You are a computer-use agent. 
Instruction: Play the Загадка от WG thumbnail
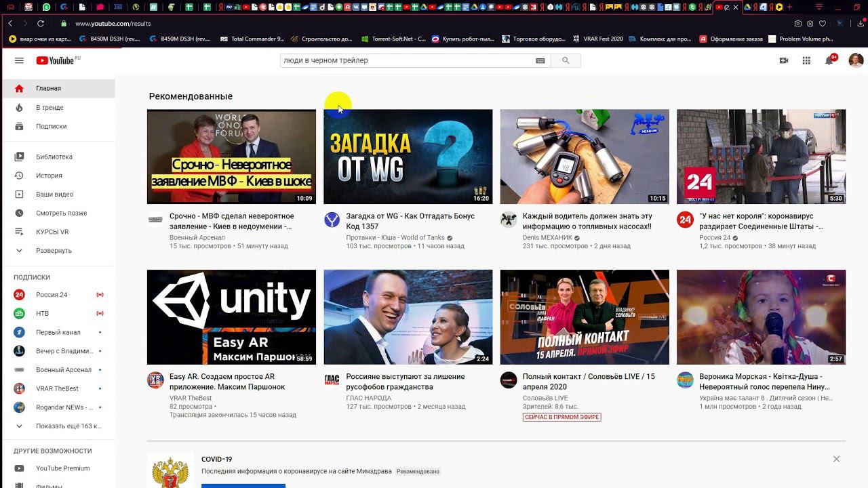pyautogui.click(x=408, y=157)
